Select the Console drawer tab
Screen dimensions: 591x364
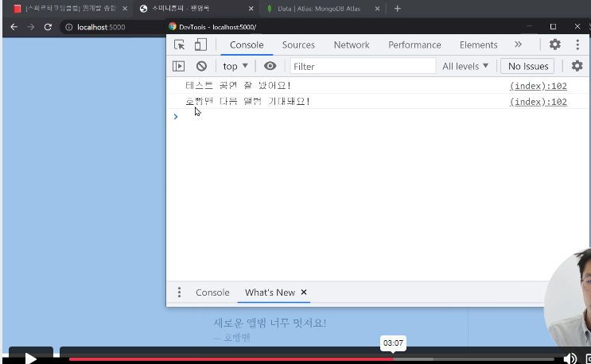pyautogui.click(x=212, y=292)
